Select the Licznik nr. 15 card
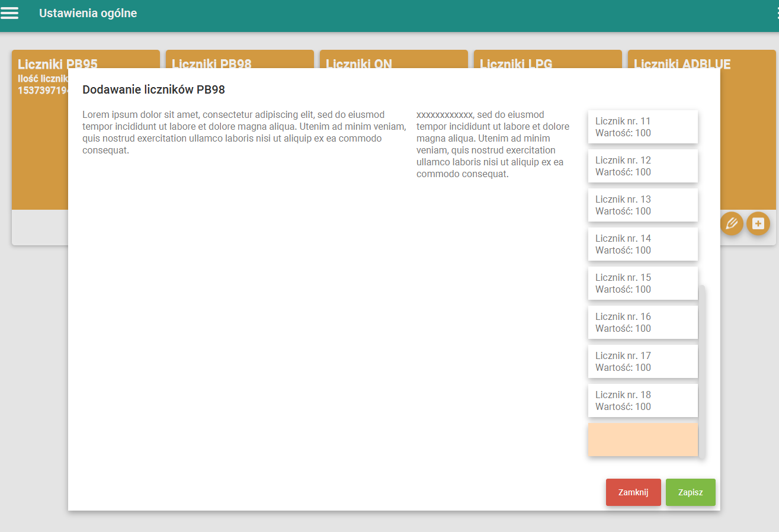The height and width of the screenshot is (532, 779). 643,283
